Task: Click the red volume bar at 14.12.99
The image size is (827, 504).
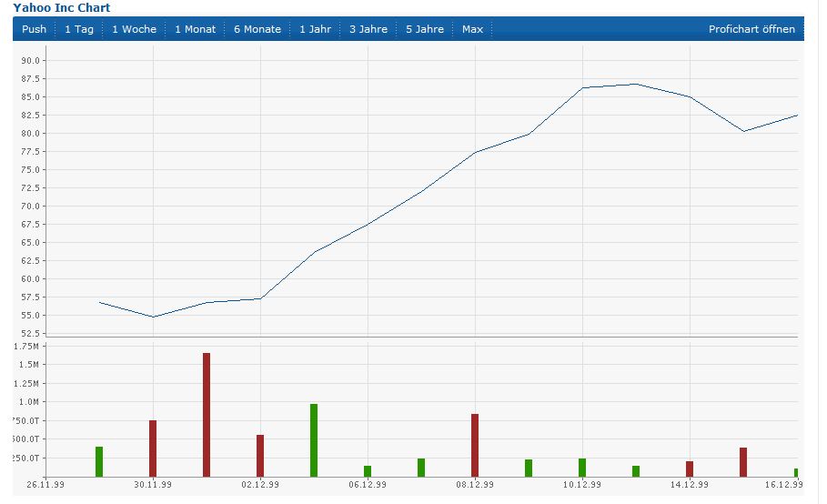Action: (690, 469)
